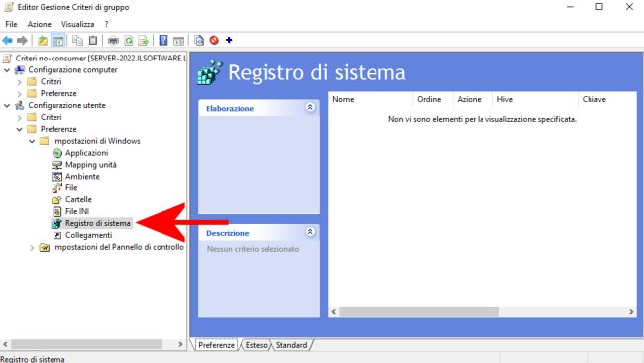This screenshot has height=363, width=644.
Task: Click the green Refresh toolbar icon
Action: click(129, 41)
